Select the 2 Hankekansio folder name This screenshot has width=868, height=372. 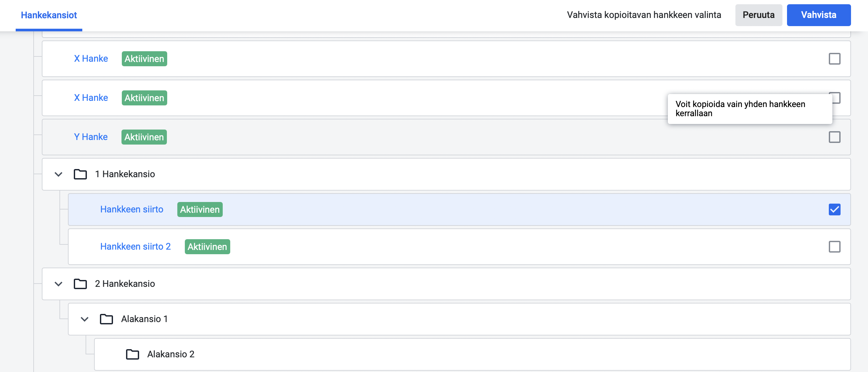click(x=125, y=284)
